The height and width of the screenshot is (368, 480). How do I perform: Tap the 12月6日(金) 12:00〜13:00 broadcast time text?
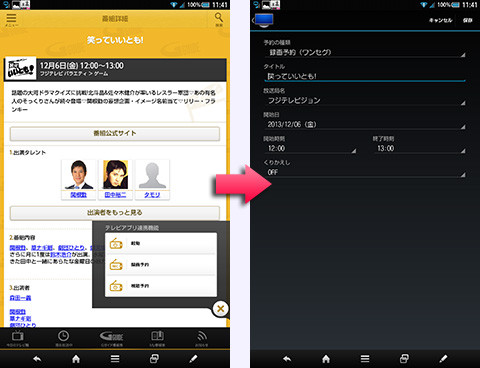(82, 66)
